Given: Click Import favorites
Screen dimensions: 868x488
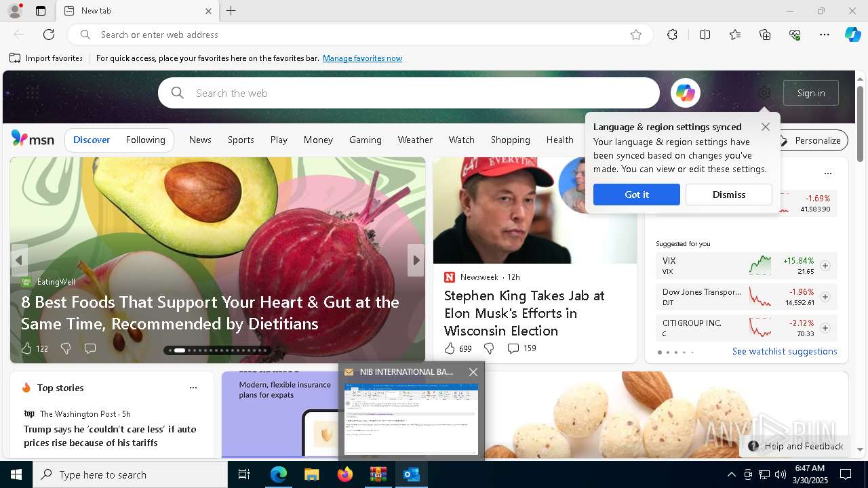Looking at the screenshot, I should pyautogui.click(x=46, y=58).
